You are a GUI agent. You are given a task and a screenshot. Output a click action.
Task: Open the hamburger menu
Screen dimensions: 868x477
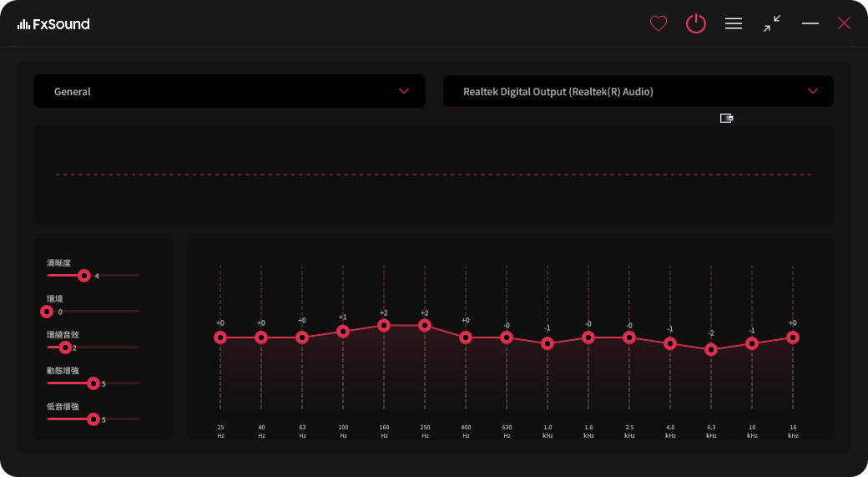(x=734, y=23)
